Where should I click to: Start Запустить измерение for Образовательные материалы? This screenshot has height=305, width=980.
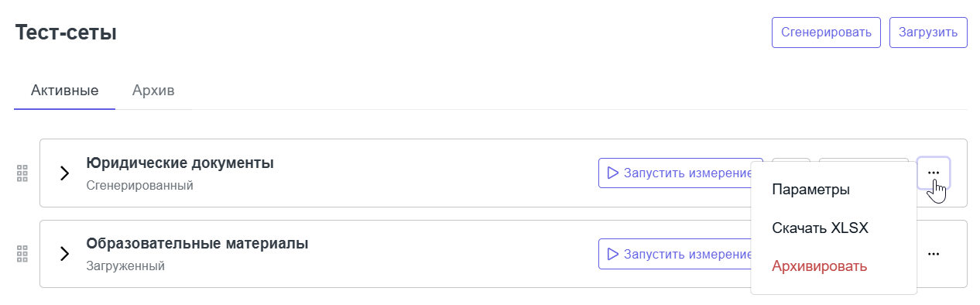click(x=680, y=254)
